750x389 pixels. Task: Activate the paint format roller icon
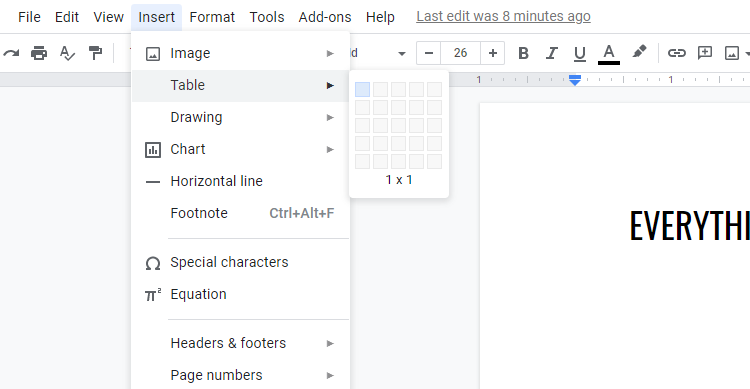click(x=96, y=53)
